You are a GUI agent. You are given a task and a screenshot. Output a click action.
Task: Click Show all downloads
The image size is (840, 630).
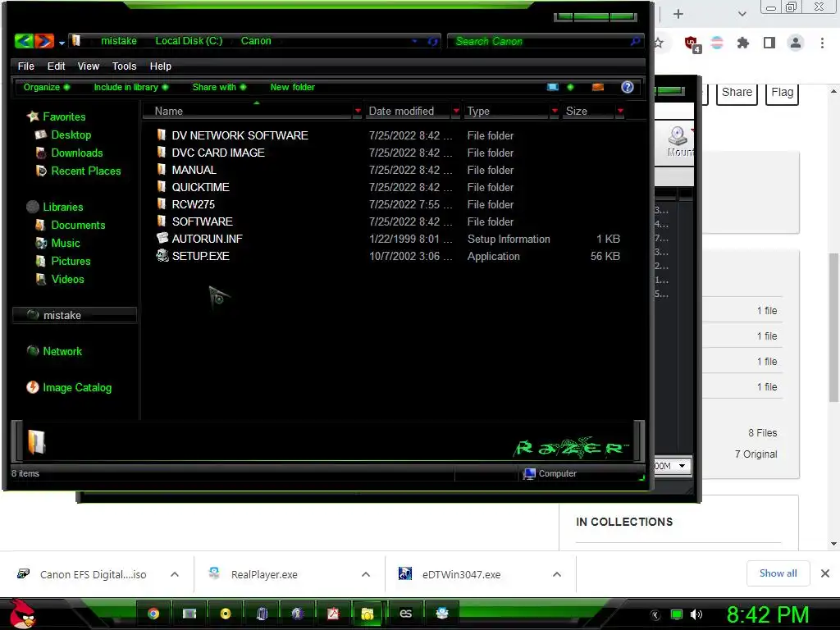778,573
